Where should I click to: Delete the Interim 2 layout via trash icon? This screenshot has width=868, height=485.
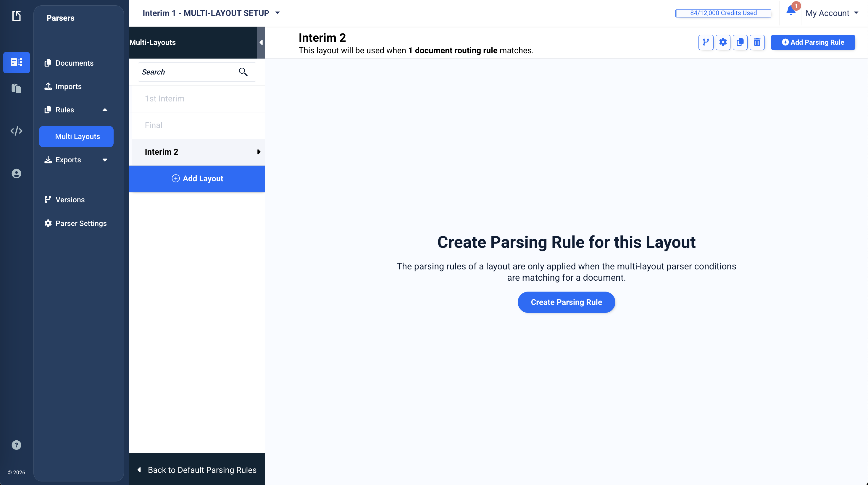pos(757,42)
